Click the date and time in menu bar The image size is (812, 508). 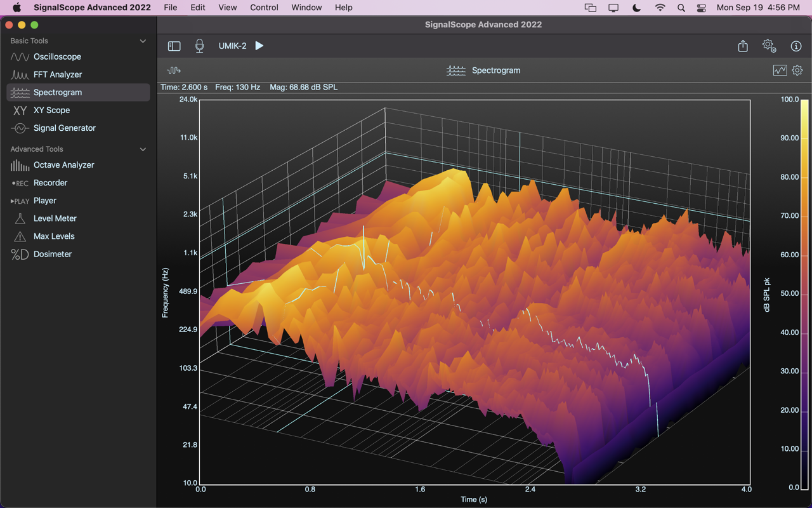click(758, 8)
